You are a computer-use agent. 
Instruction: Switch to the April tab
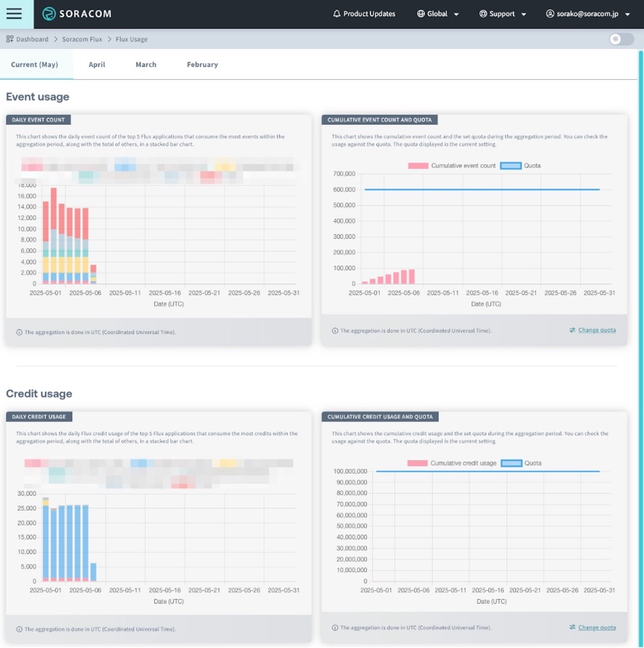pos(97,64)
